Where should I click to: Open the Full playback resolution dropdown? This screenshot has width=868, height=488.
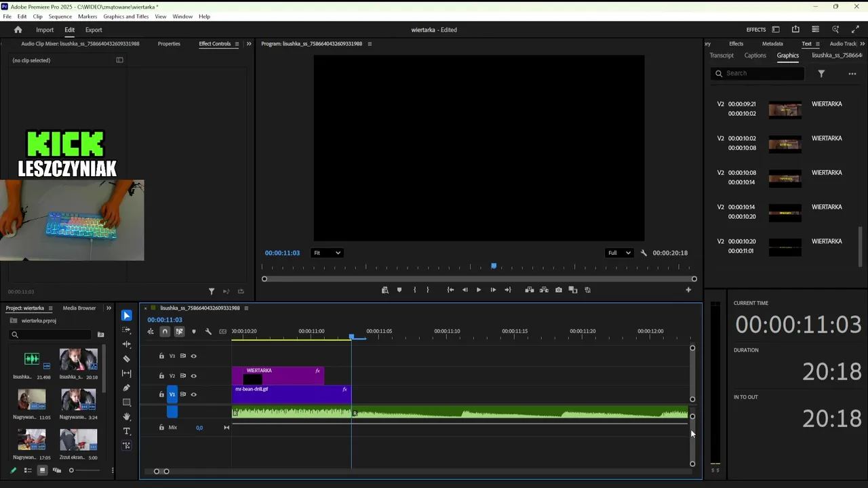point(619,253)
